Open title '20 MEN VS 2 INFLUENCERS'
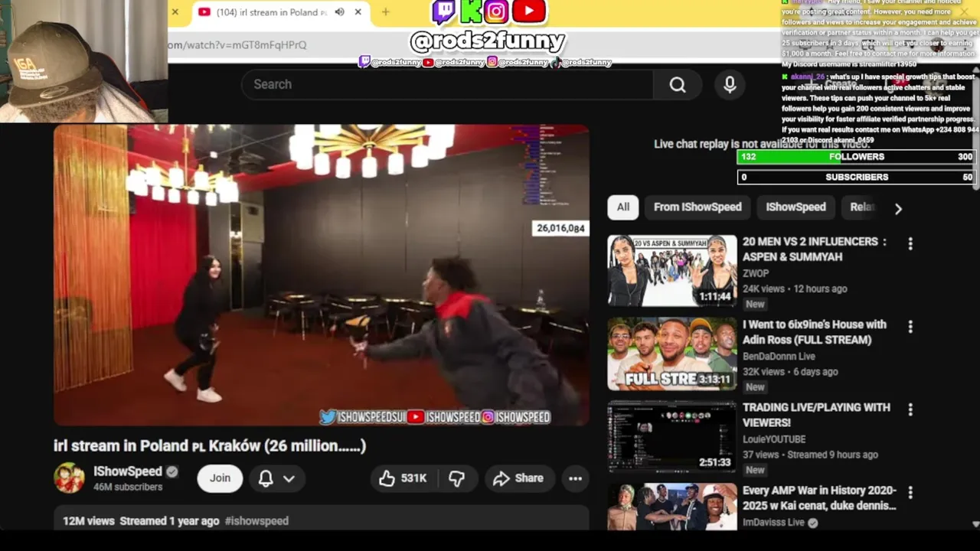The height and width of the screenshot is (551, 980). point(815,249)
